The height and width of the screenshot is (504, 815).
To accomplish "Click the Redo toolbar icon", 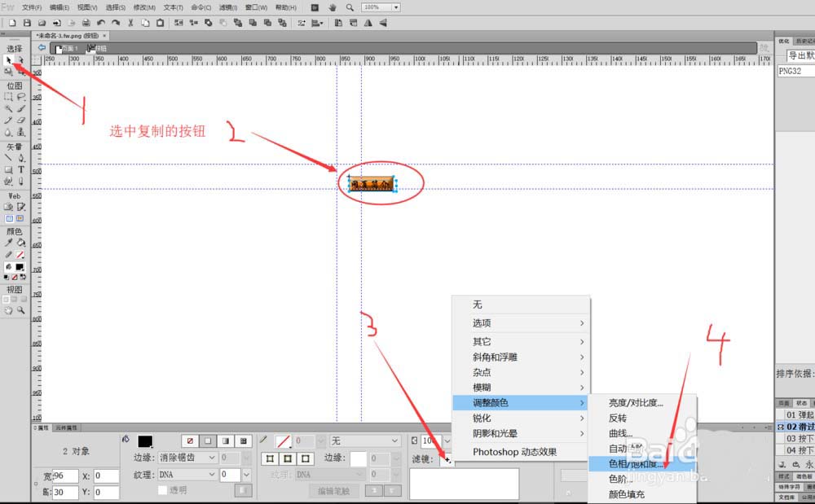I will [x=116, y=23].
